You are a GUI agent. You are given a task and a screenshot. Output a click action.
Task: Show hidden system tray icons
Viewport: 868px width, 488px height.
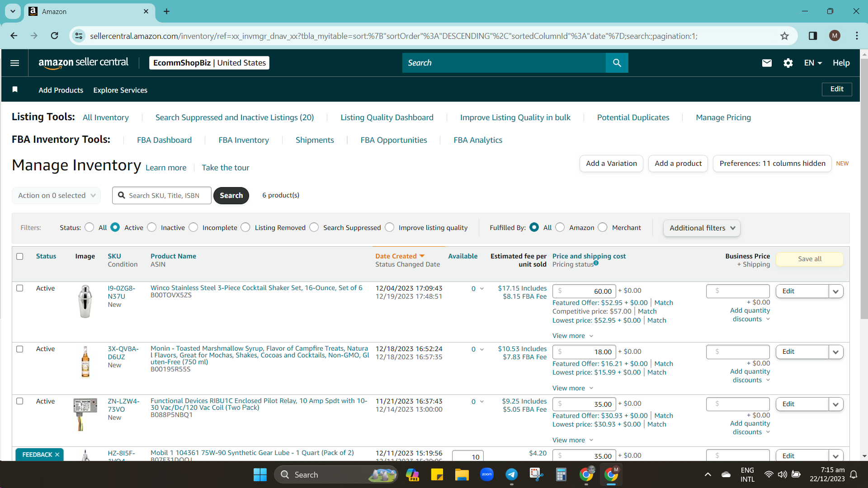coord(708,474)
